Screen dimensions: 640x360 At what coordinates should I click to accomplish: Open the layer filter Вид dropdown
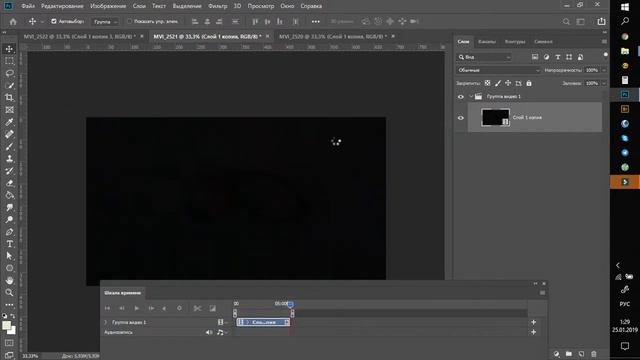point(484,57)
